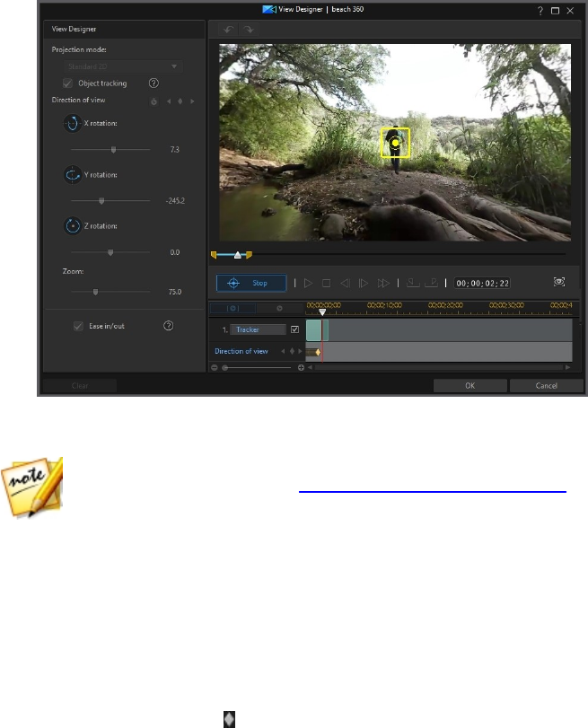
Task: Click the tracker selection icon left of timeline ruler
Action: click(233, 308)
